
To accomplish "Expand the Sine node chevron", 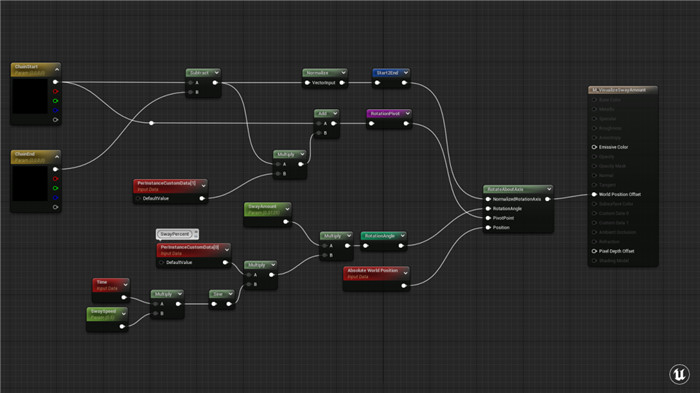I will pos(230,294).
